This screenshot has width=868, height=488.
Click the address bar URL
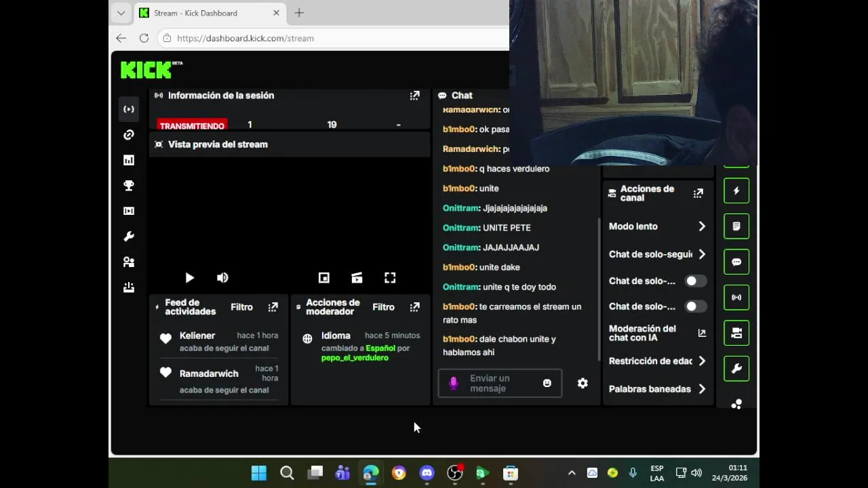coord(245,38)
